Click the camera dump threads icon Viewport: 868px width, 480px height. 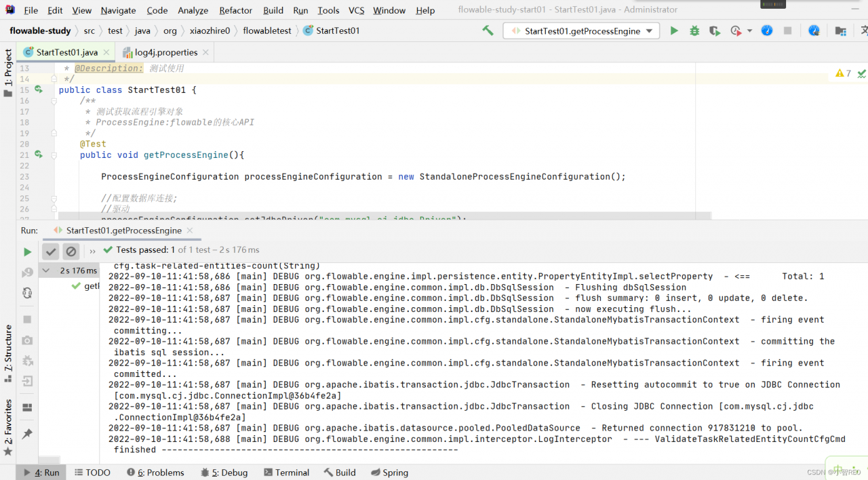(27, 340)
